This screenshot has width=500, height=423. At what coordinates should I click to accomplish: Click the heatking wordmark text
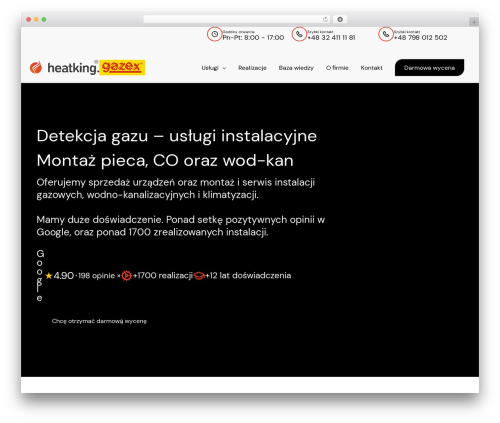click(73, 68)
